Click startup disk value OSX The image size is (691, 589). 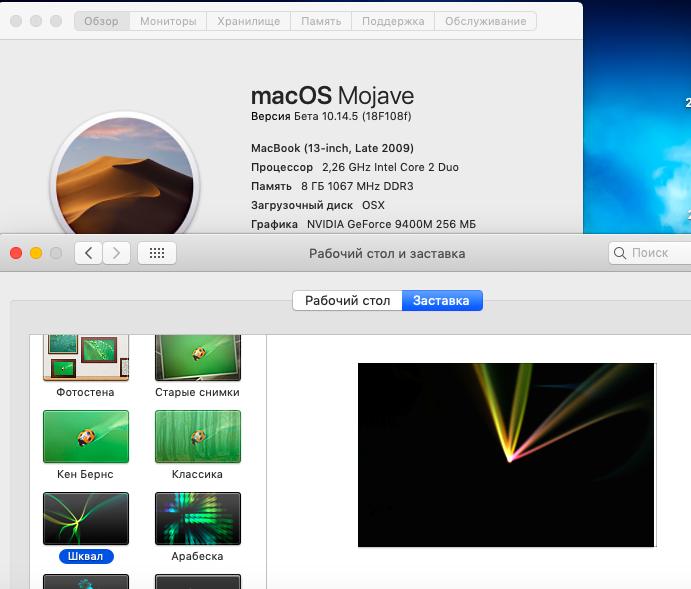tap(373, 205)
